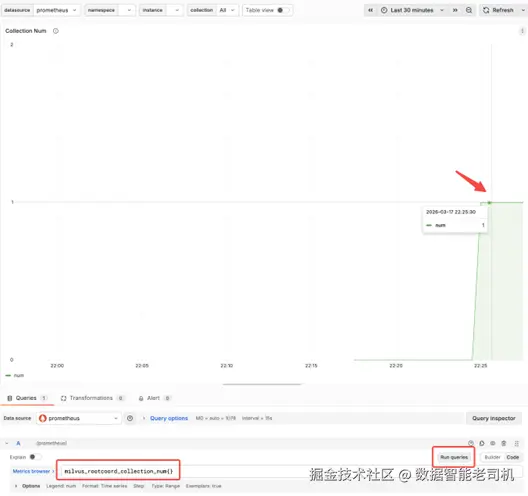Toggle the Table view switch
Image resolution: width=528 pixels, height=496 pixels.
pyautogui.click(x=283, y=10)
